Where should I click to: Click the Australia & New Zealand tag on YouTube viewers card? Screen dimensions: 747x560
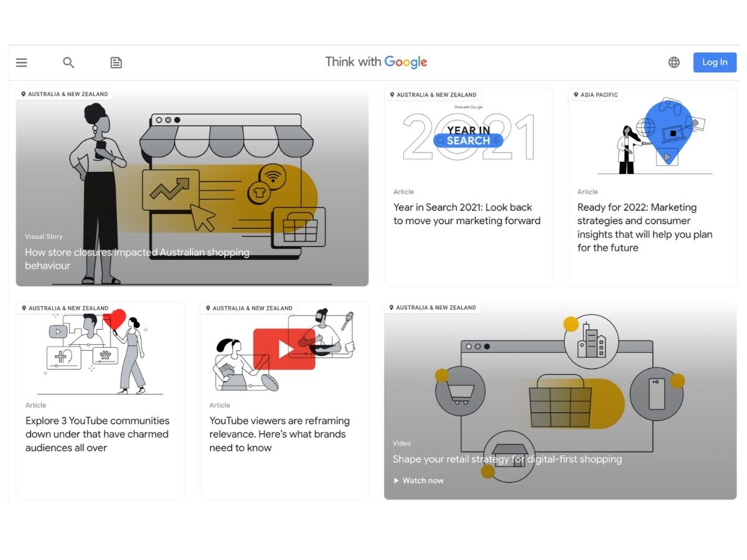point(249,308)
